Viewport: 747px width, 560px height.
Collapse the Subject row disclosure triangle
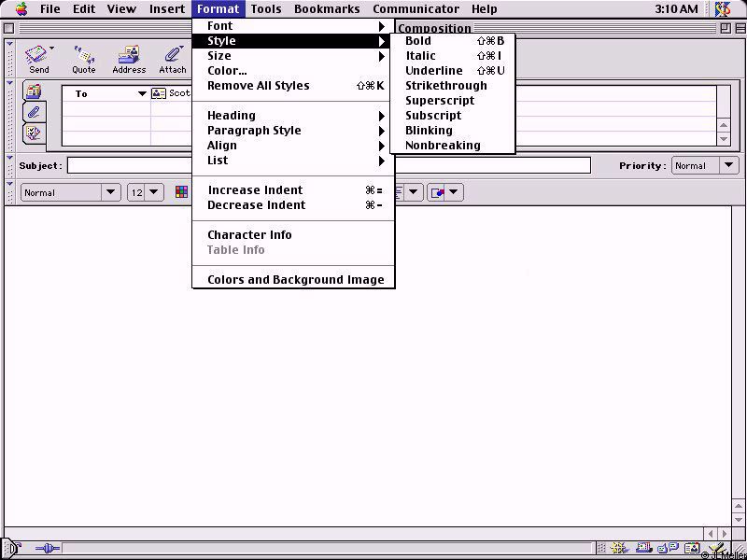tap(9, 157)
